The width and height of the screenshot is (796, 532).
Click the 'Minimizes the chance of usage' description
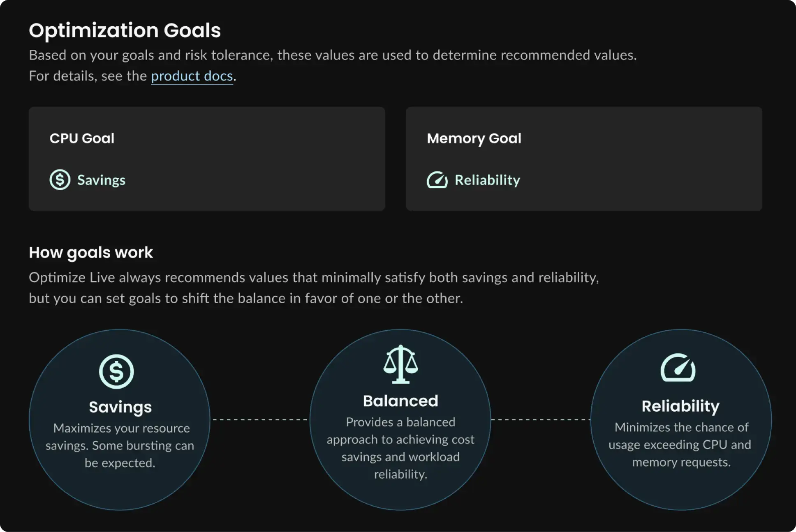coord(680,444)
